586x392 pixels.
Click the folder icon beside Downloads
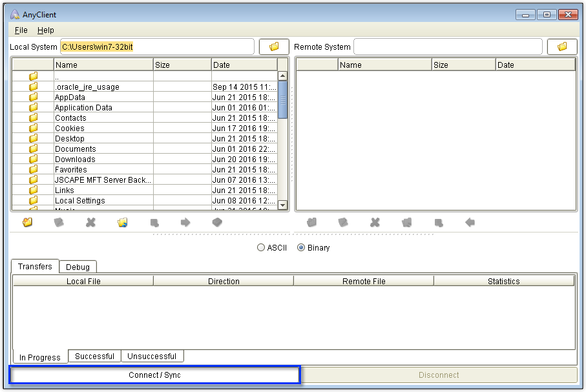coord(33,159)
